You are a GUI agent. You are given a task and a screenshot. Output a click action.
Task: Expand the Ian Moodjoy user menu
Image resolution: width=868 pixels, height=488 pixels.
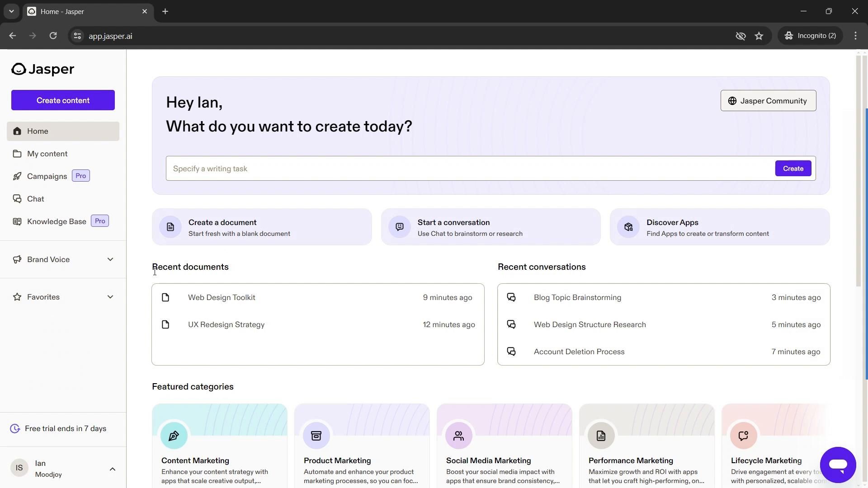tap(112, 468)
